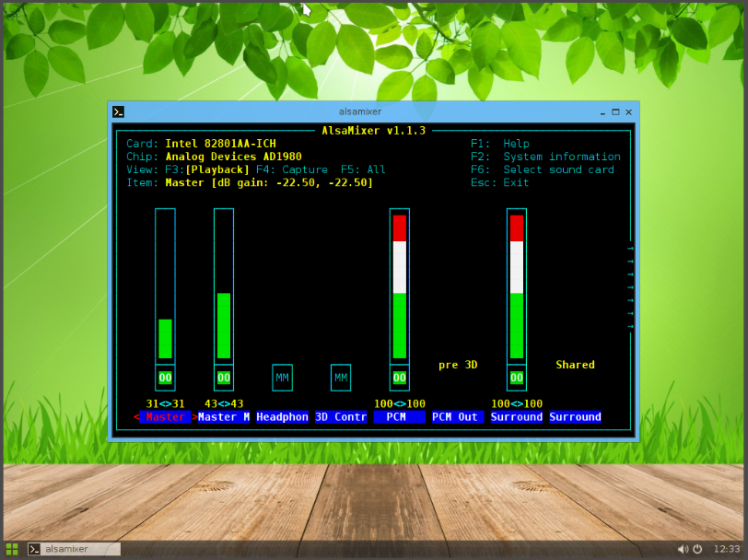
Task: Click the F1 Help text
Action: [x=500, y=143]
